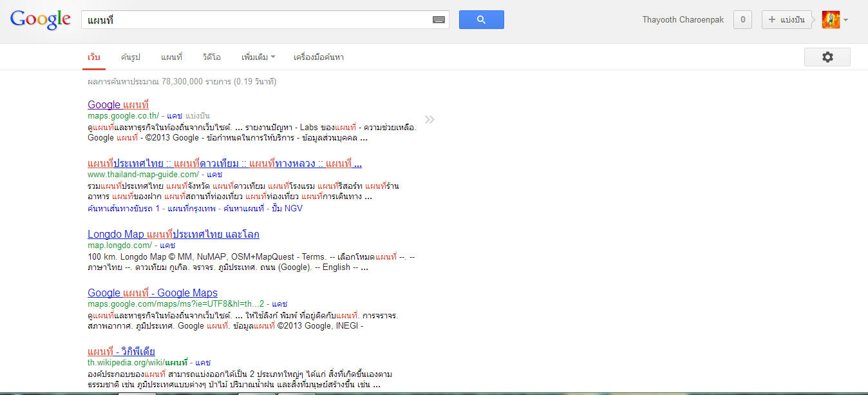Screen dimensions: 868x395
Task: Click the Google logo
Action: (x=41, y=19)
